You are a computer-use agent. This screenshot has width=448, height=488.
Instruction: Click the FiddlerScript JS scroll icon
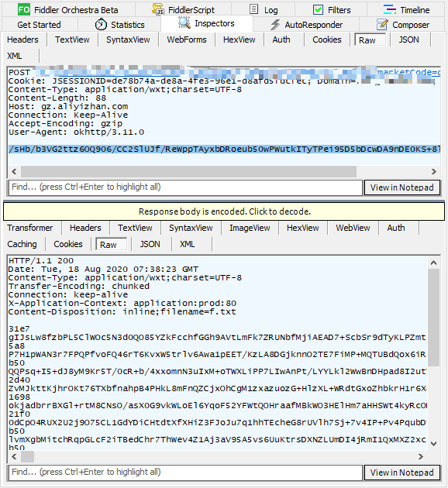pos(158,9)
